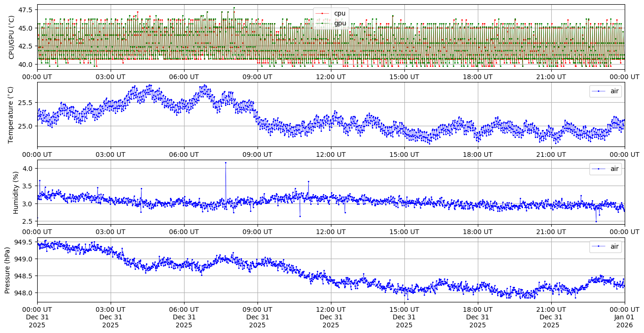The height and width of the screenshot is (333, 644).
Task: Click the CPU/GPU (°C) y-axis label
Action: click(12, 37)
